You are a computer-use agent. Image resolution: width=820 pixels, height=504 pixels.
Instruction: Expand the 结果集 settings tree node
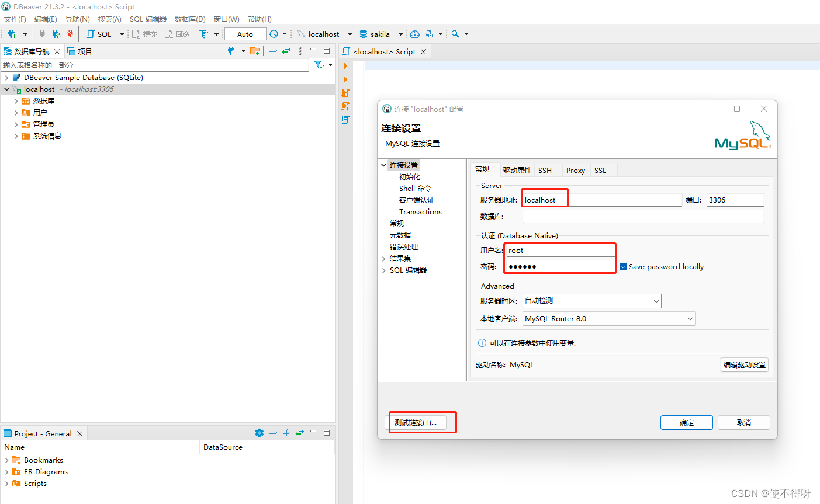pos(384,258)
